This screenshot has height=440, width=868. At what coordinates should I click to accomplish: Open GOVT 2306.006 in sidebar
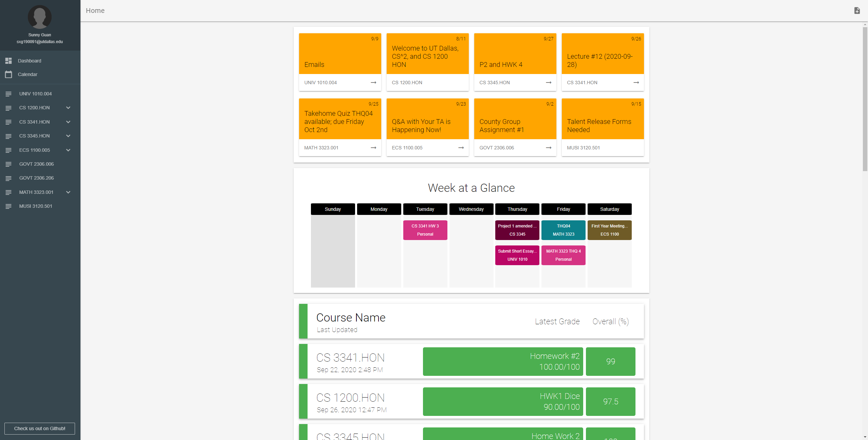(x=36, y=164)
